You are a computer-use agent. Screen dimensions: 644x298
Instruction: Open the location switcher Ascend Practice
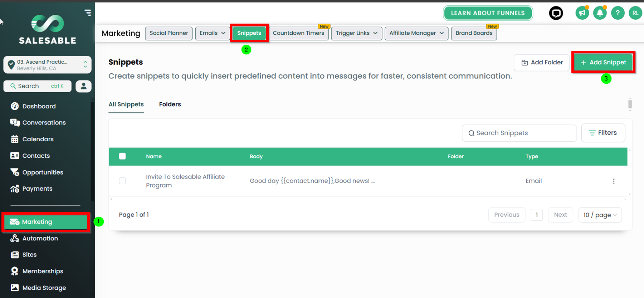click(48, 65)
